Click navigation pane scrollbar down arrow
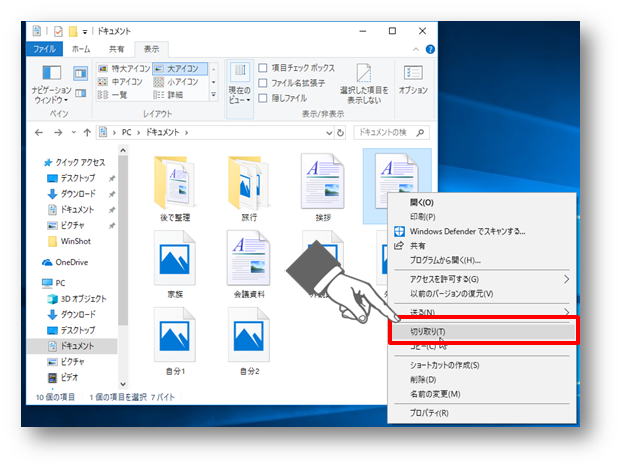This screenshot has height=469, width=622. [x=123, y=384]
